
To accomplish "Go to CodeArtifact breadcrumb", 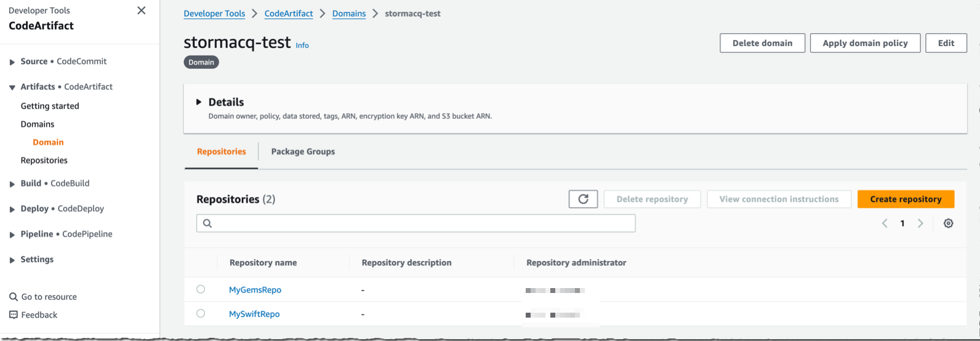I will (x=289, y=14).
